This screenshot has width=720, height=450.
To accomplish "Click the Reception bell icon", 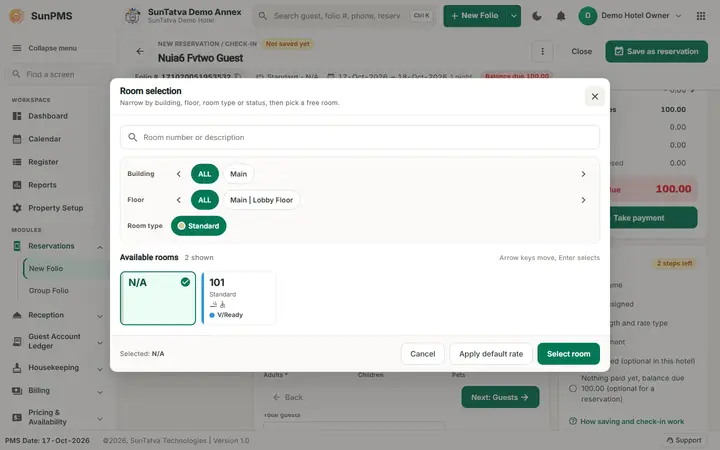I will click(17, 315).
